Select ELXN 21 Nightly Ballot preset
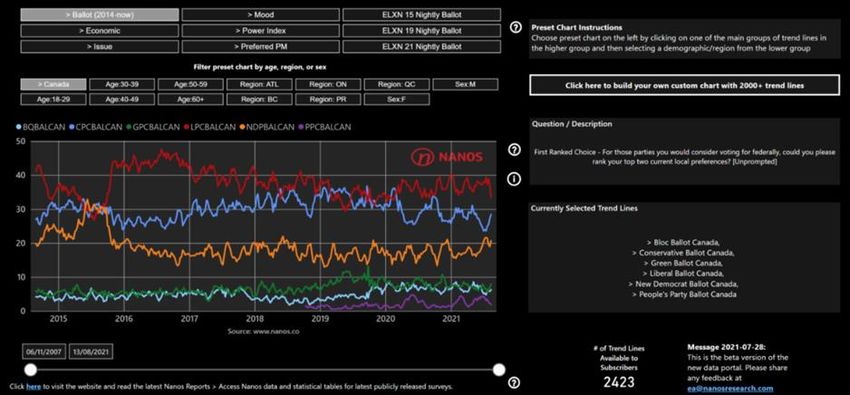The image size is (850, 395). 422,47
